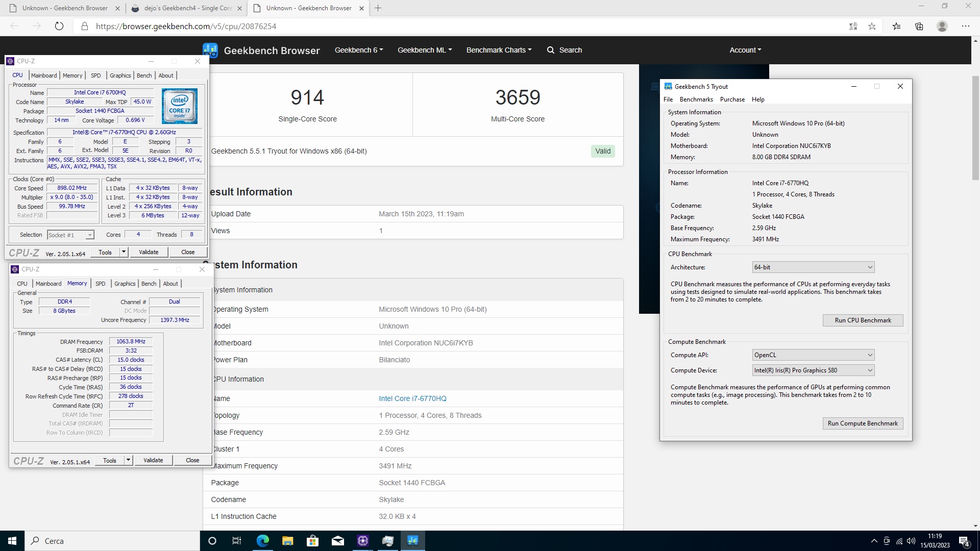980x551 pixels.
Task: Click the 3659 Multi-Core Score value
Action: click(x=518, y=97)
